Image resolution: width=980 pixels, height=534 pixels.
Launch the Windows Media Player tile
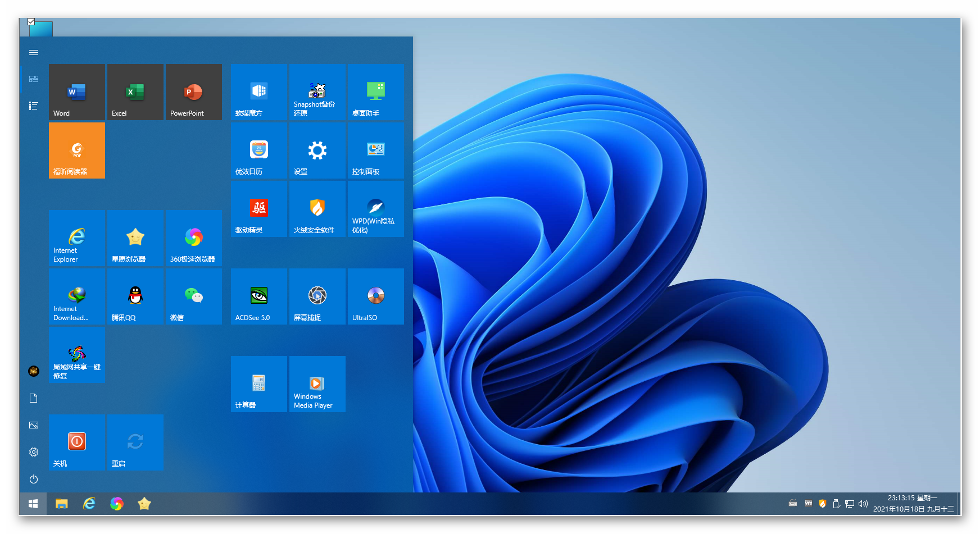pos(317,384)
